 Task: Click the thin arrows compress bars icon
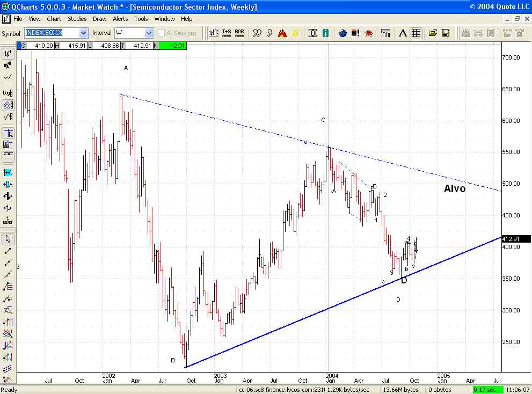8,208
